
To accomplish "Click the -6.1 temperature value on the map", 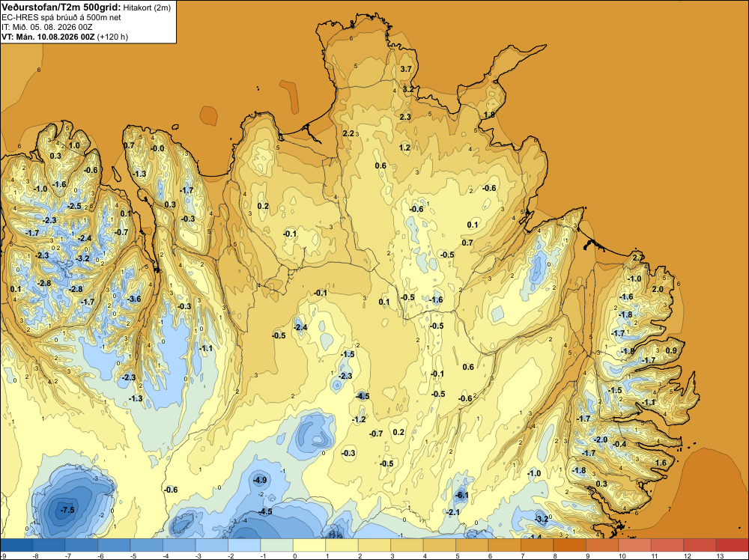I will [x=462, y=496].
